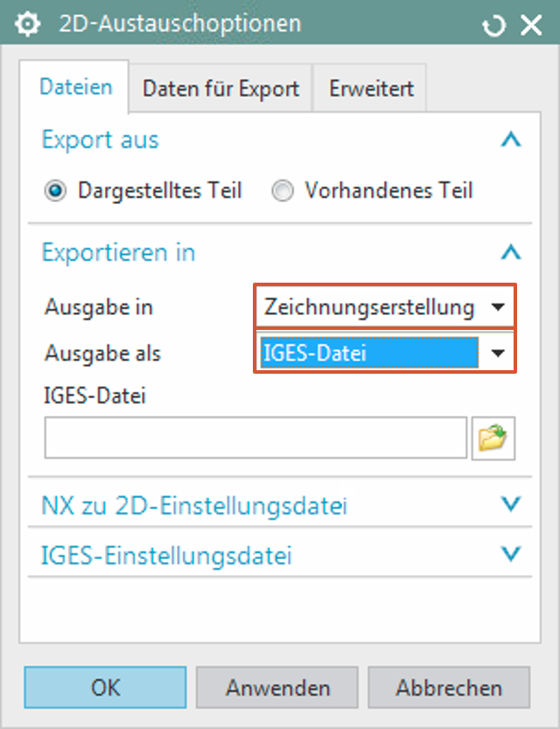
Task: Switch to the Daten für Export tab
Action: (x=220, y=88)
